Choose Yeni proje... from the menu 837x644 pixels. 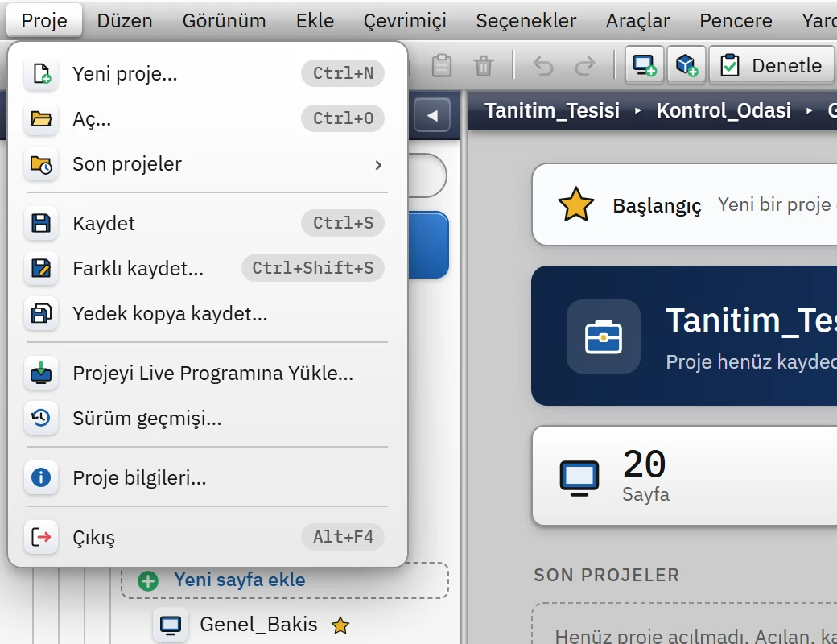[207, 73]
